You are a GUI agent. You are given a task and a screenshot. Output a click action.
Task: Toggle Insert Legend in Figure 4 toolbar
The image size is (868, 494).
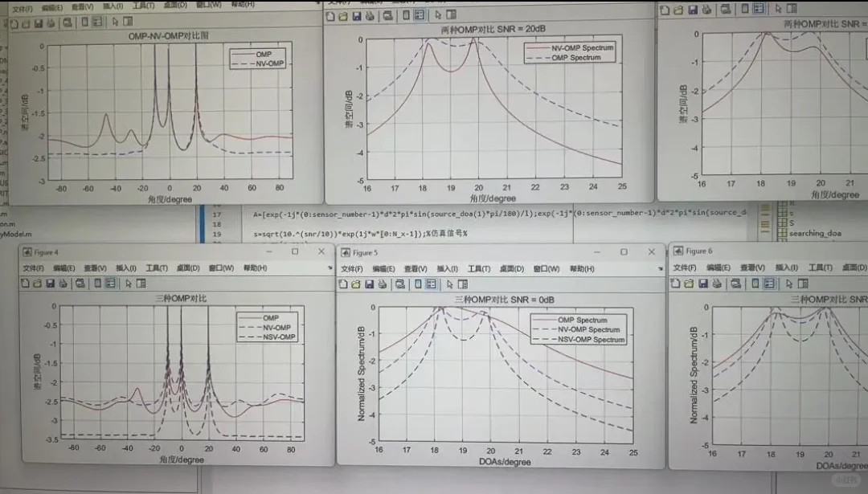[x=111, y=284]
